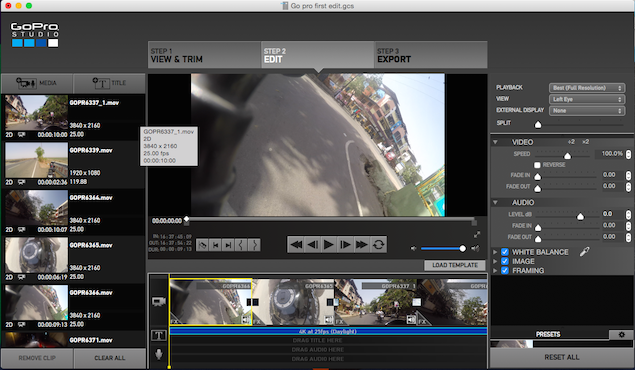Screen dimensions: 635x370
Task: Open the Playback quality dropdown
Action: (x=587, y=88)
